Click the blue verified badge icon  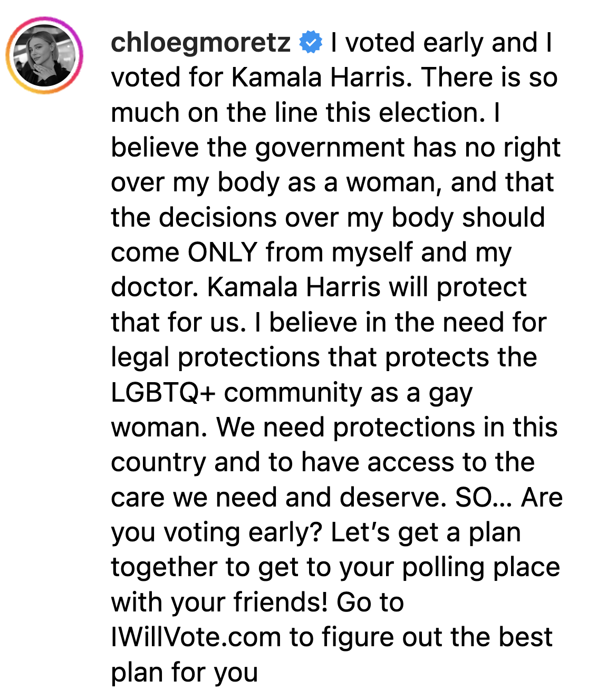311,43
